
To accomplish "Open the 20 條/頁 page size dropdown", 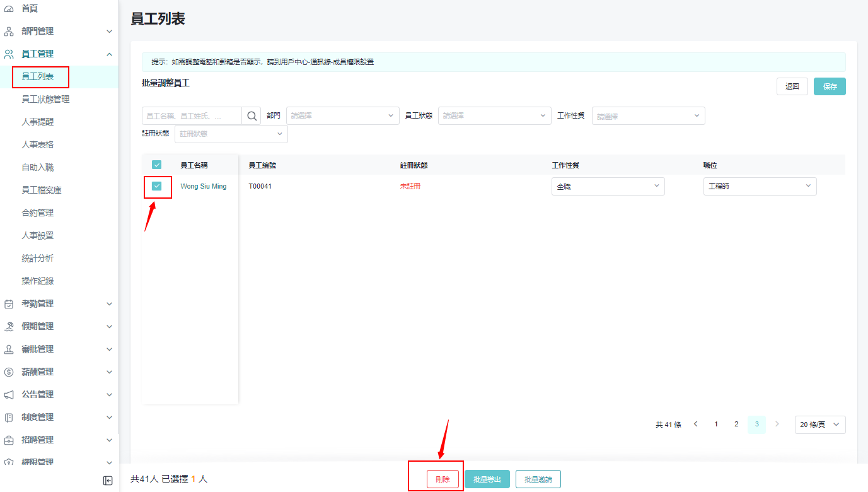I will click(819, 425).
